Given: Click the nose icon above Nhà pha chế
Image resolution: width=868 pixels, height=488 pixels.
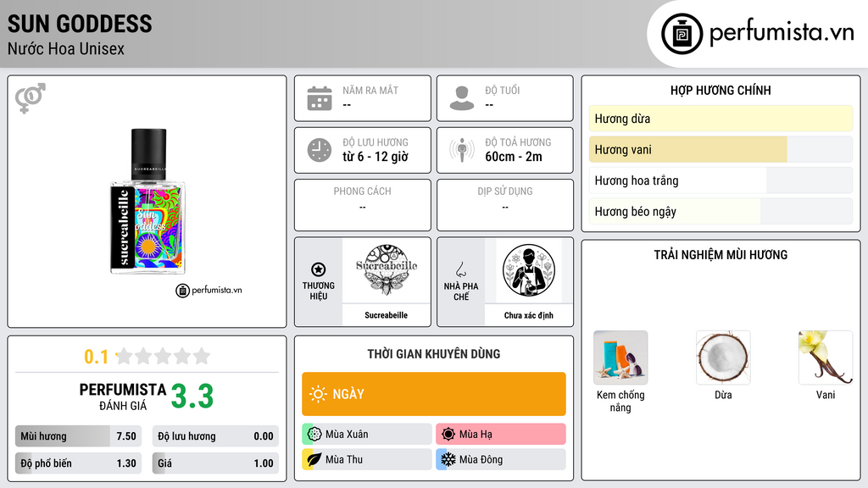Looking at the screenshot, I should click(x=460, y=269).
